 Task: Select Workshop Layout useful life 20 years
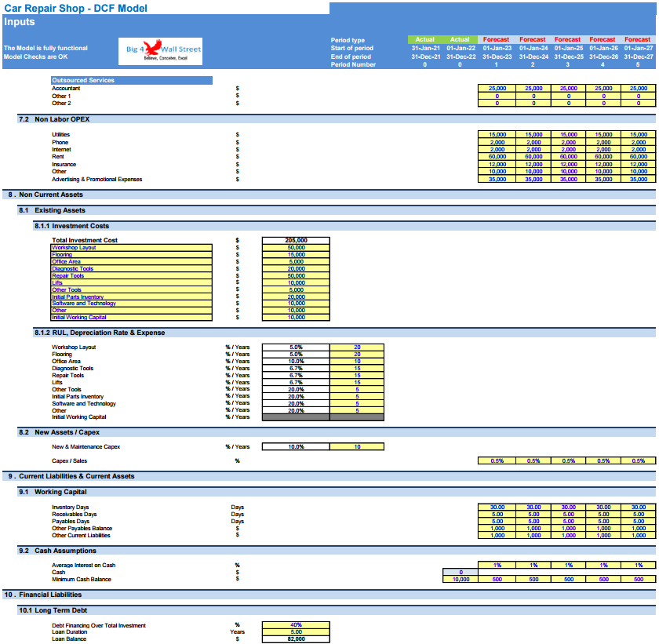pyautogui.click(x=357, y=347)
